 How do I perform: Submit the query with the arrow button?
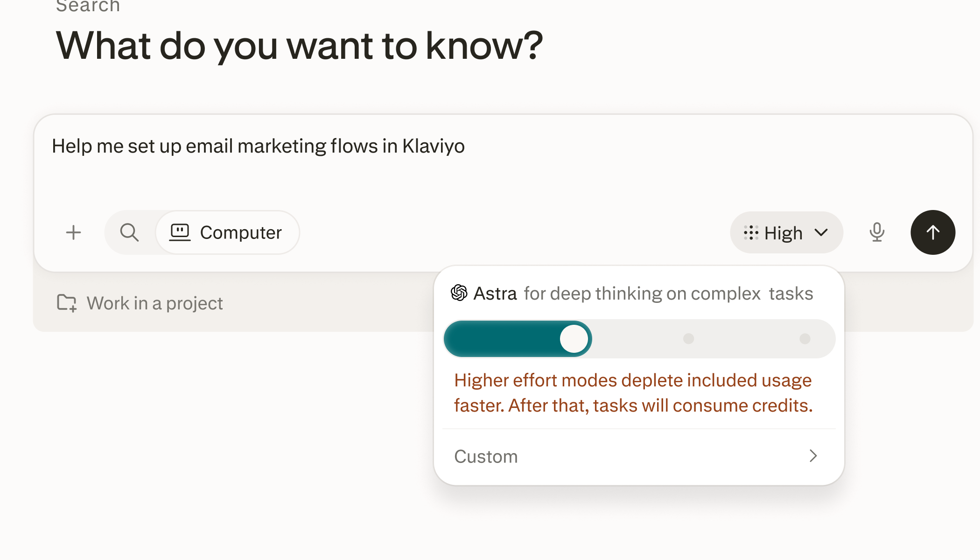pyautogui.click(x=933, y=232)
